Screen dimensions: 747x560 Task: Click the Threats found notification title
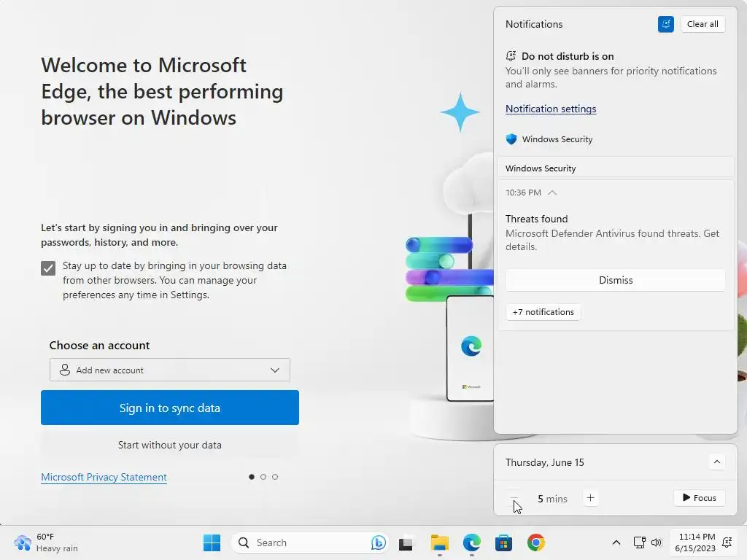(x=536, y=219)
